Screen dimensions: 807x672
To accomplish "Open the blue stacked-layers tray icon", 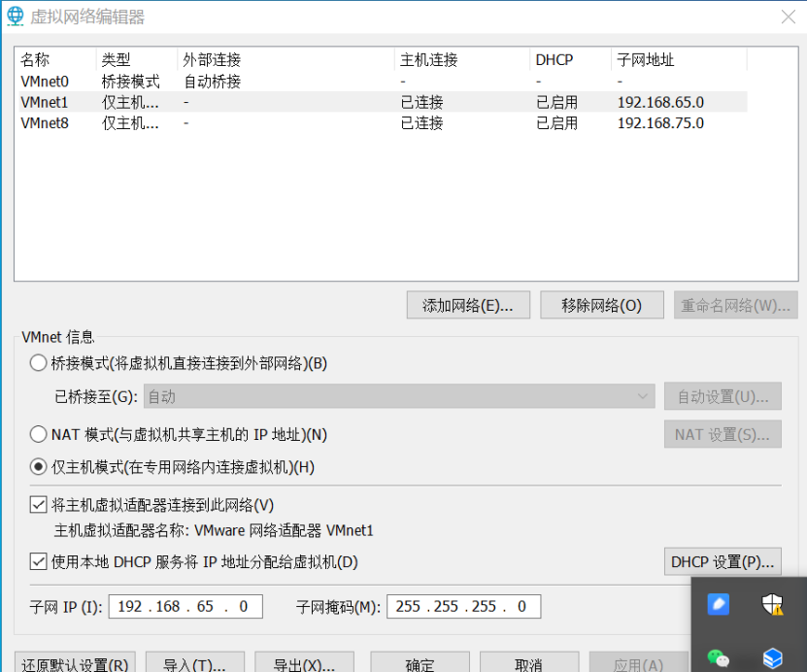I will point(772,657).
